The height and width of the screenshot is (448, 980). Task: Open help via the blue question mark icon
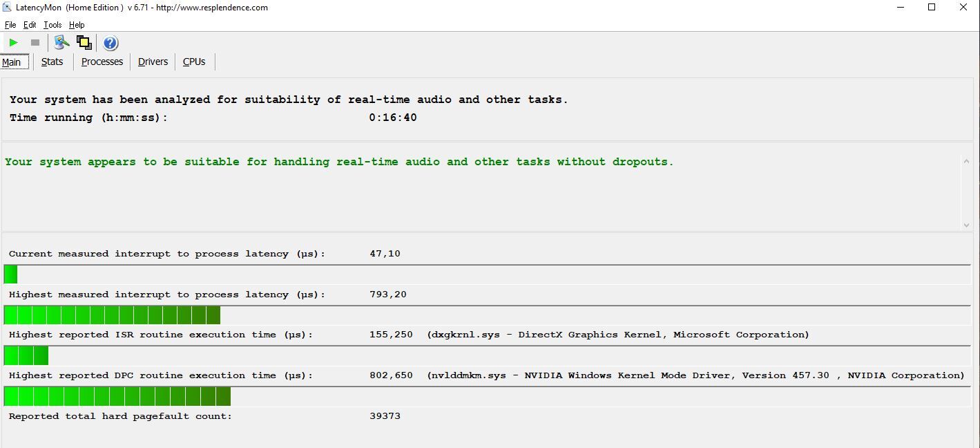(x=110, y=43)
